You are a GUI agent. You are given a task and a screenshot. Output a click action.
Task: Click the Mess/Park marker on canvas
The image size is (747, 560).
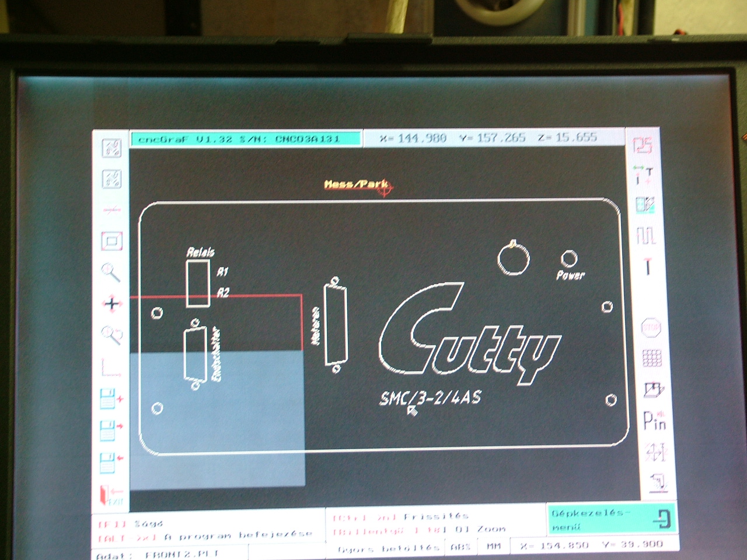(x=357, y=185)
